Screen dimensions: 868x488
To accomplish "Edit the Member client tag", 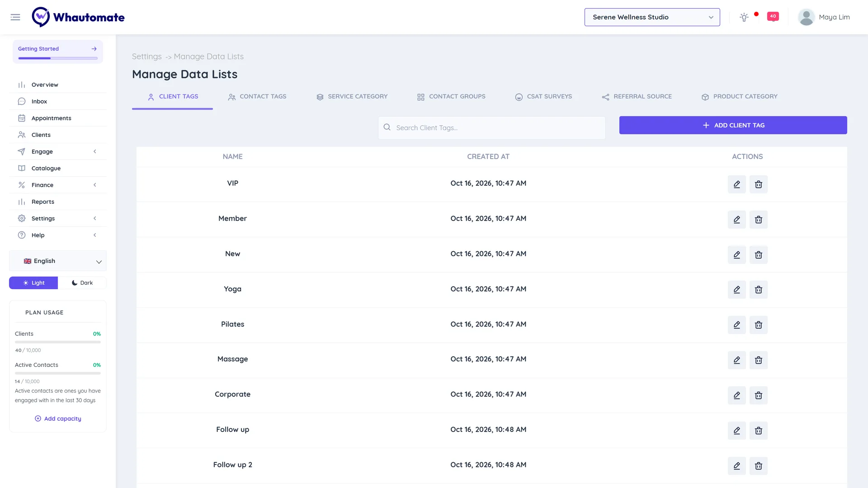I will pyautogui.click(x=737, y=220).
